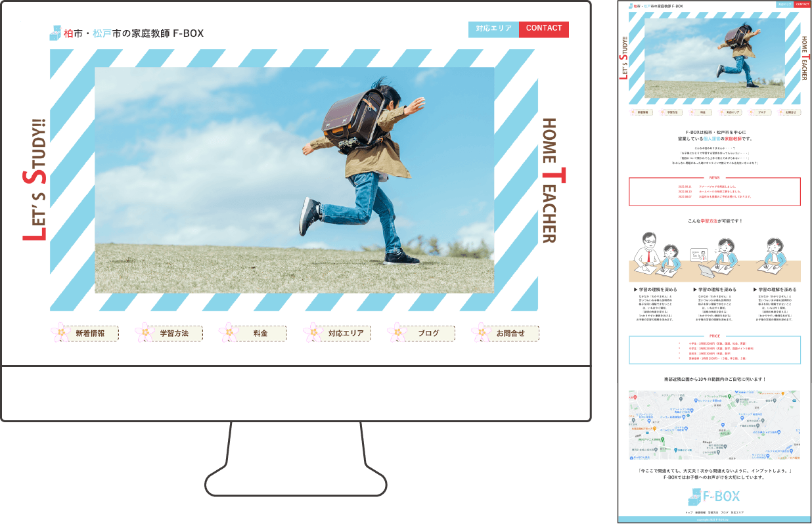Screen dimensions: 812x524
Task: Open CONTACT in the full-page preview header
Action: click(x=802, y=4)
